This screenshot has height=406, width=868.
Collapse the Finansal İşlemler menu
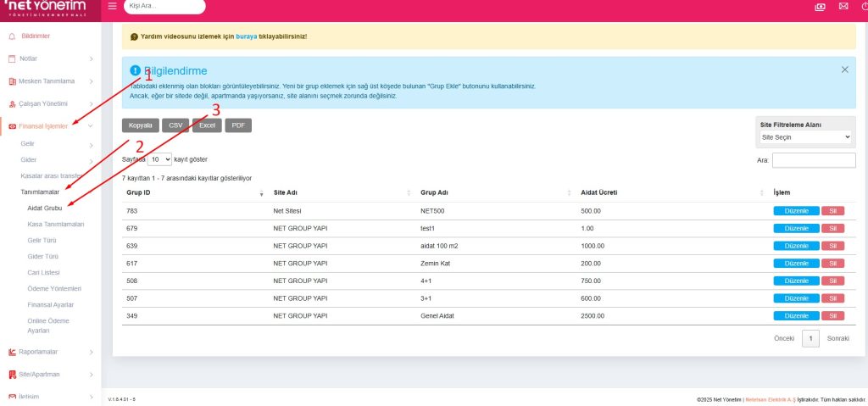(x=91, y=126)
